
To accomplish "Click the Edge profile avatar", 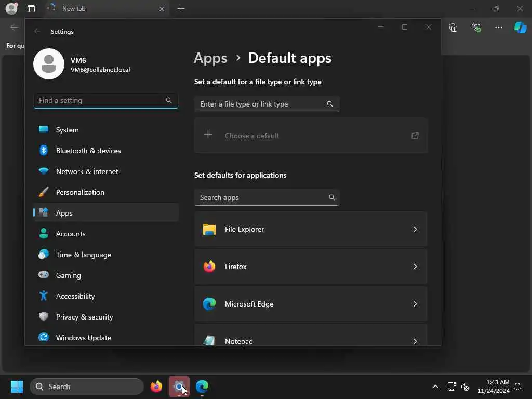I will click(x=11, y=8).
